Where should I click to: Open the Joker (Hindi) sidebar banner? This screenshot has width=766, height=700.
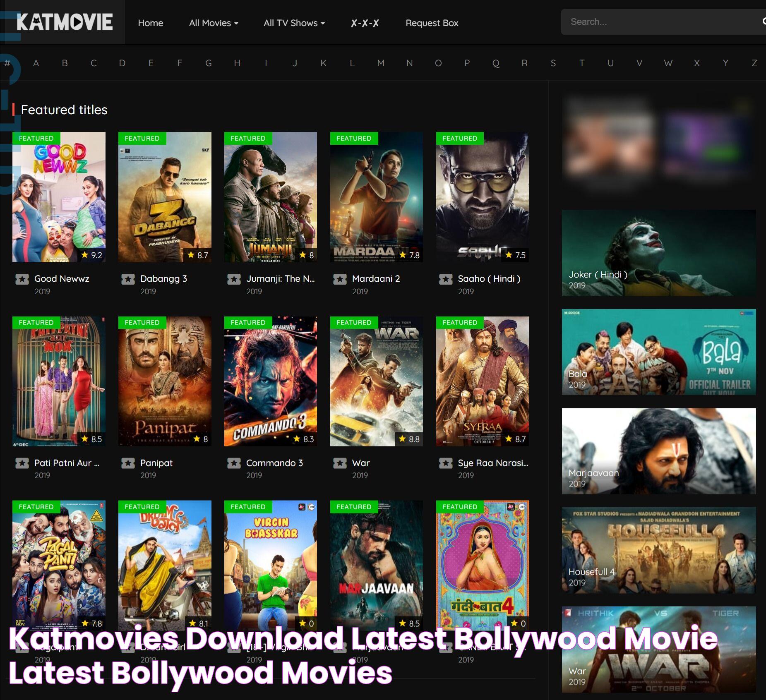[659, 253]
